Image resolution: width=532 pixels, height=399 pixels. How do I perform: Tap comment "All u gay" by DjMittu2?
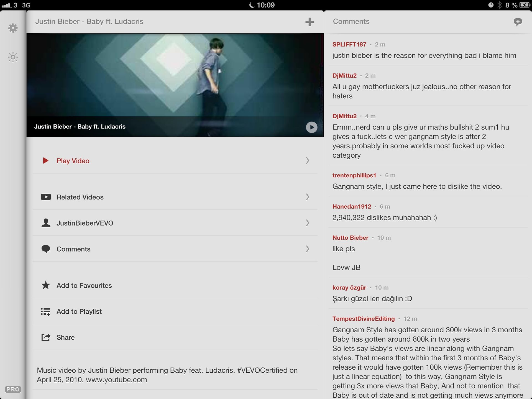[422, 91]
